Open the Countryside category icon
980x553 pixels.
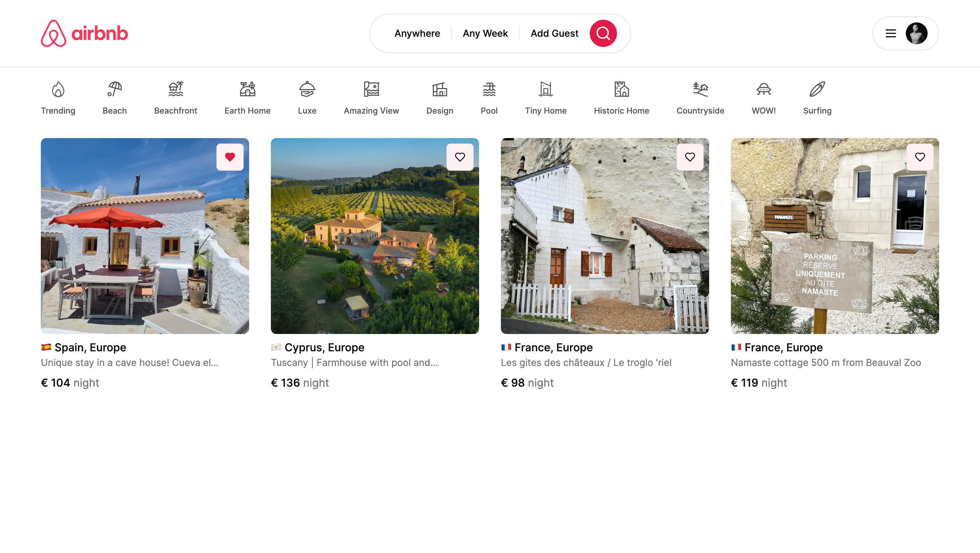[700, 90]
